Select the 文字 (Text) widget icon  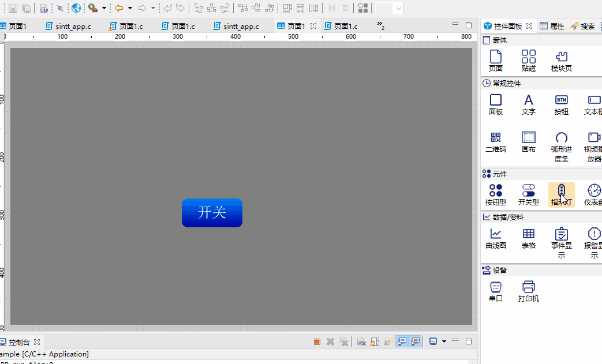click(x=529, y=105)
